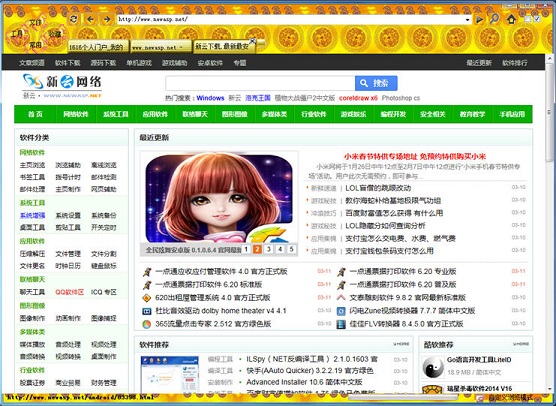The height and width of the screenshot is (406, 556).
Task: Open 软件下载 in the top dark bar
Action: coord(67,63)
